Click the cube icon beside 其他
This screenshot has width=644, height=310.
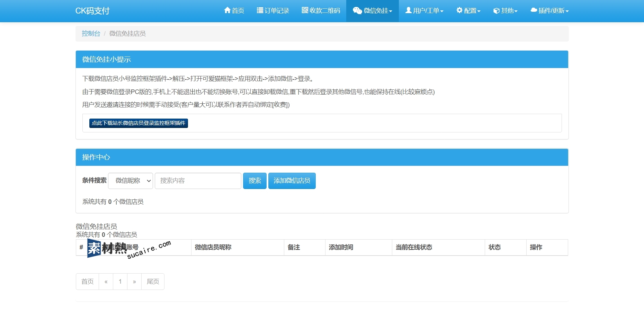(x=497, y=11)
